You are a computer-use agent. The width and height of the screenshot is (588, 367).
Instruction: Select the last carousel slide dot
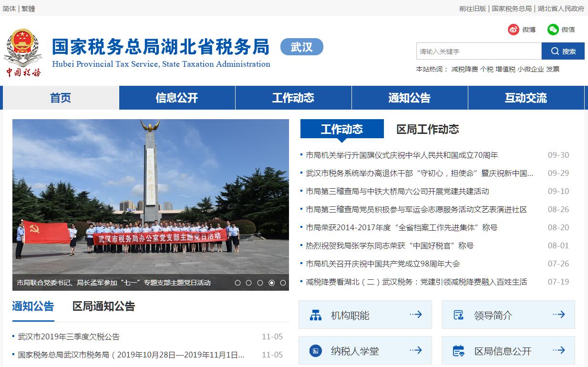coord(283,283)
